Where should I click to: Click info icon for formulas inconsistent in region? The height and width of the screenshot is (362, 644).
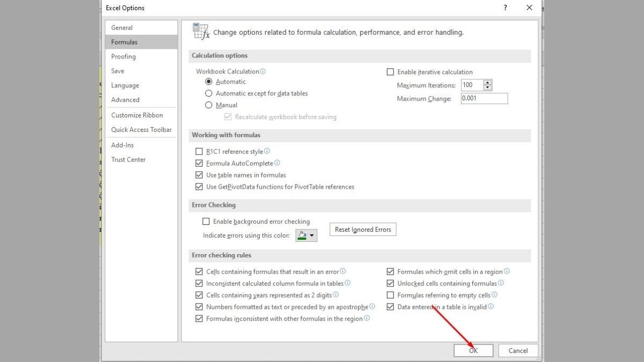click(x=367, y=319)
